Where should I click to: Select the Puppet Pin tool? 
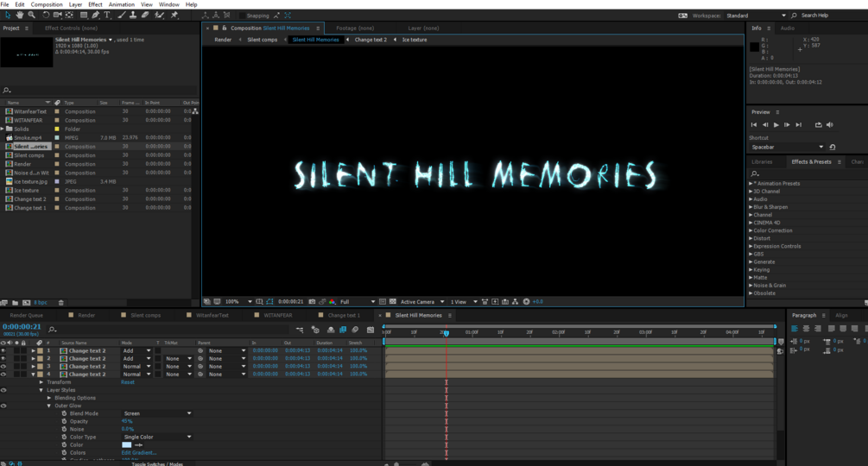pos(174,15)
